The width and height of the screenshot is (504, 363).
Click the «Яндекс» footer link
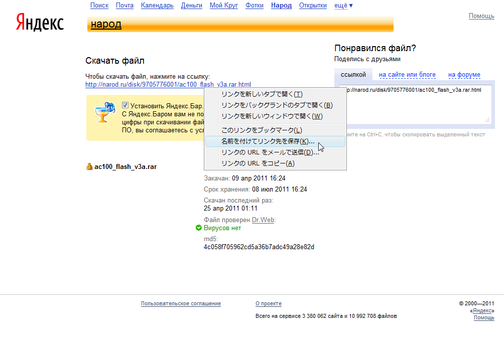pyautogui.click(x=483, y=311)
